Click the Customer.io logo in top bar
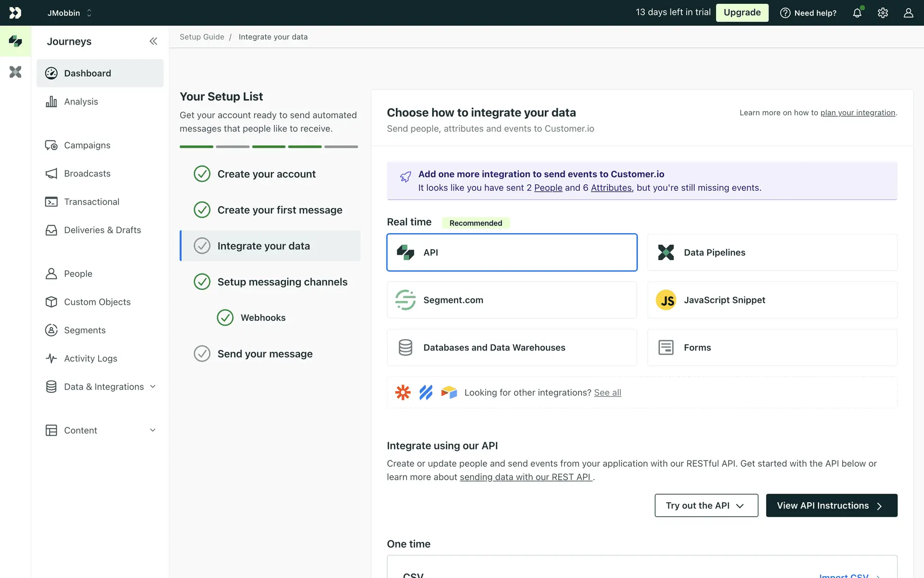The height and width of the screenshot is (578, 924). pyautogui.click(x=15, y=13)
